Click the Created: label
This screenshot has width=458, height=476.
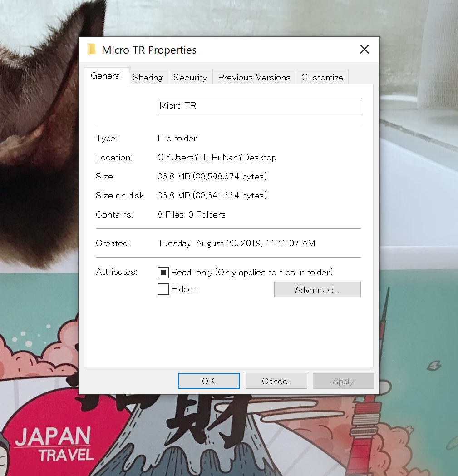[x=113, y=243]
